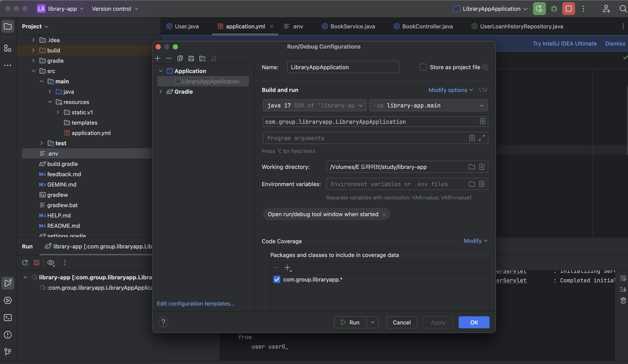The height and width of the screenshot is (364, 628).
Task: Click the Rerun LibraryAppApplication toolbar icon
Action: point(539,9)
